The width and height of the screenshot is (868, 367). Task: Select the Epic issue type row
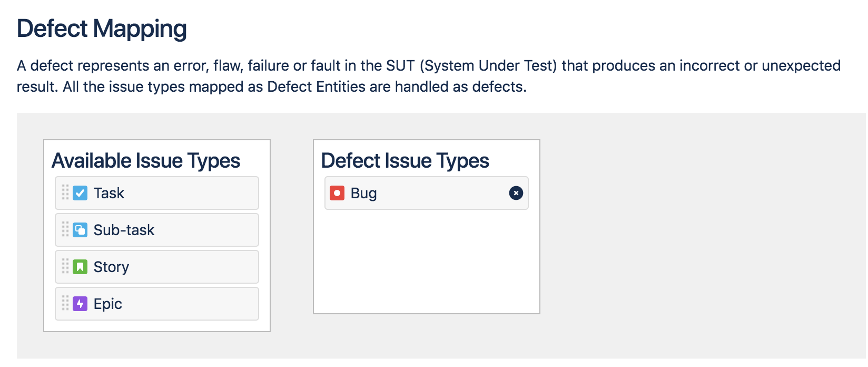157,304
